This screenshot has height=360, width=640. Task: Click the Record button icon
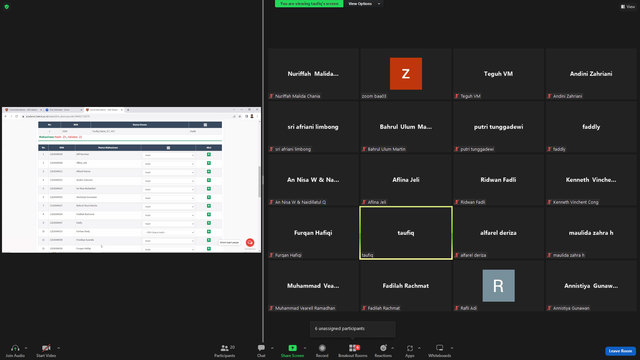[x=322, y=348]
